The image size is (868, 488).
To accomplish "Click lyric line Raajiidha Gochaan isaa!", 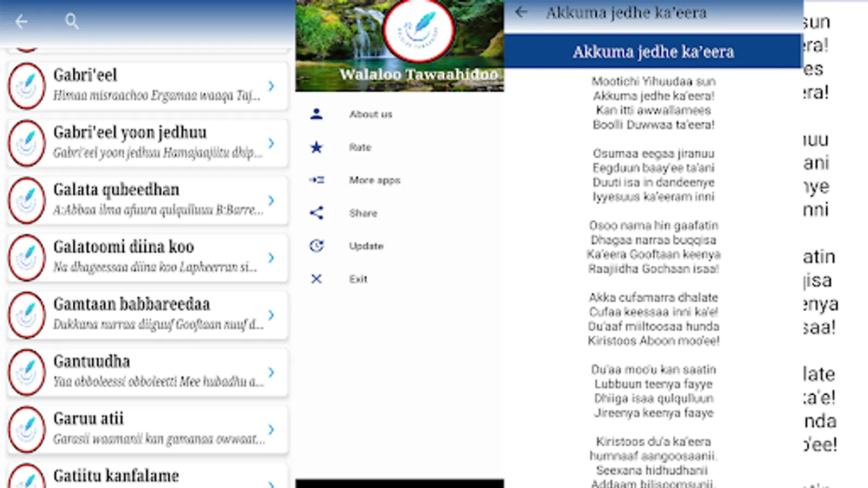I will [x=654, y=269].
